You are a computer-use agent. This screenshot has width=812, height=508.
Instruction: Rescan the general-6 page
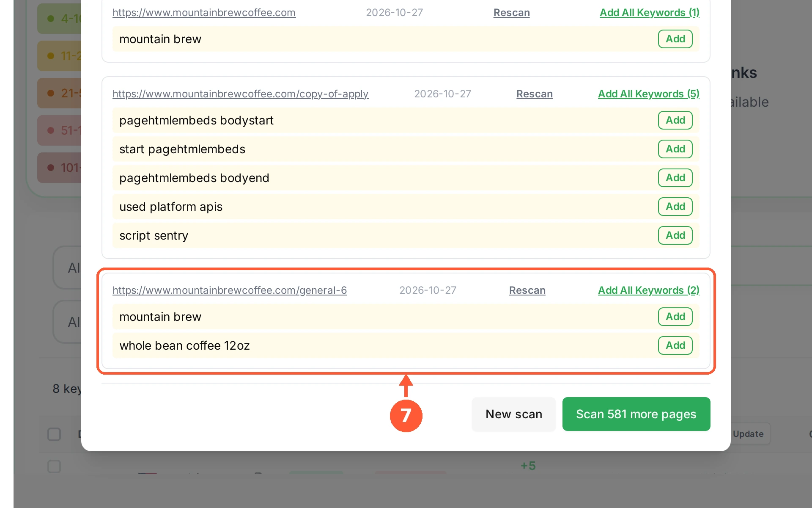(x=527, y=290)
